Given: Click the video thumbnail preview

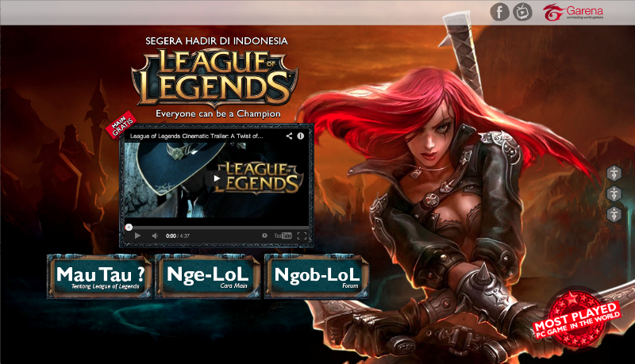Looking at the screenshot, I should [217, 180].
